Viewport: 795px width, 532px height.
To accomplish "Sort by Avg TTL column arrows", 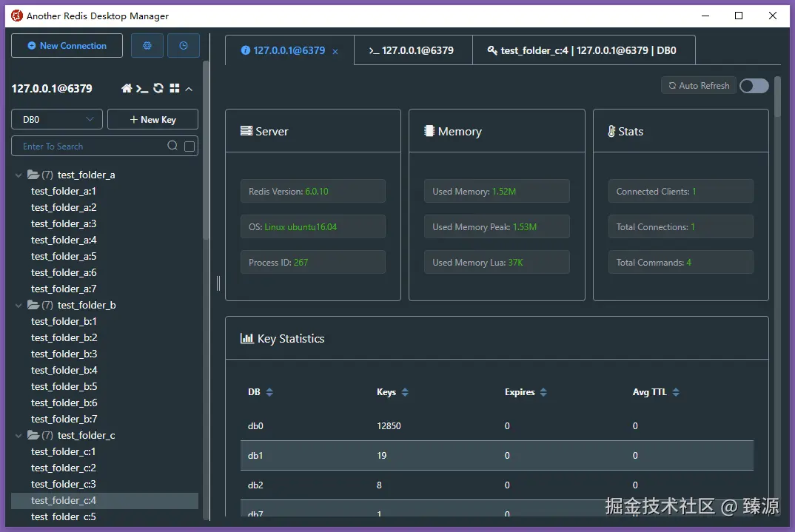I will tap(676, 392).
